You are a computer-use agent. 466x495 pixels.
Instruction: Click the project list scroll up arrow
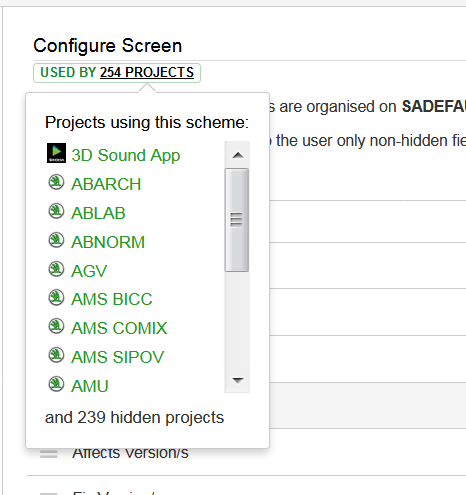point(237,155)
